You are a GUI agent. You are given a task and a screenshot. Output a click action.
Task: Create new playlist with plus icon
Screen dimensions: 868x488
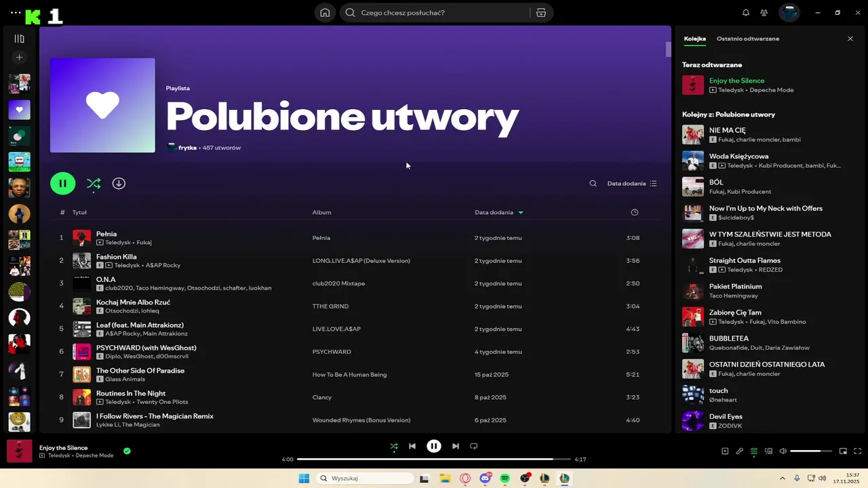tap(19, 58)
